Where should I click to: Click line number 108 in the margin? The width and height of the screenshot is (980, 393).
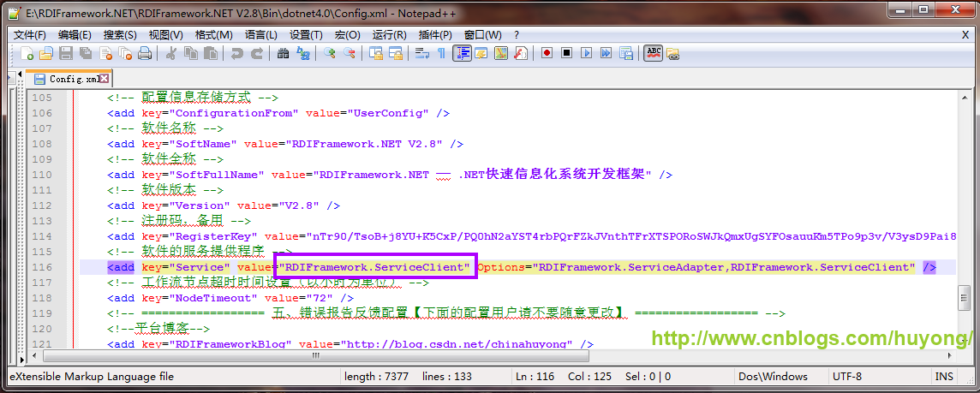point(42,144)
